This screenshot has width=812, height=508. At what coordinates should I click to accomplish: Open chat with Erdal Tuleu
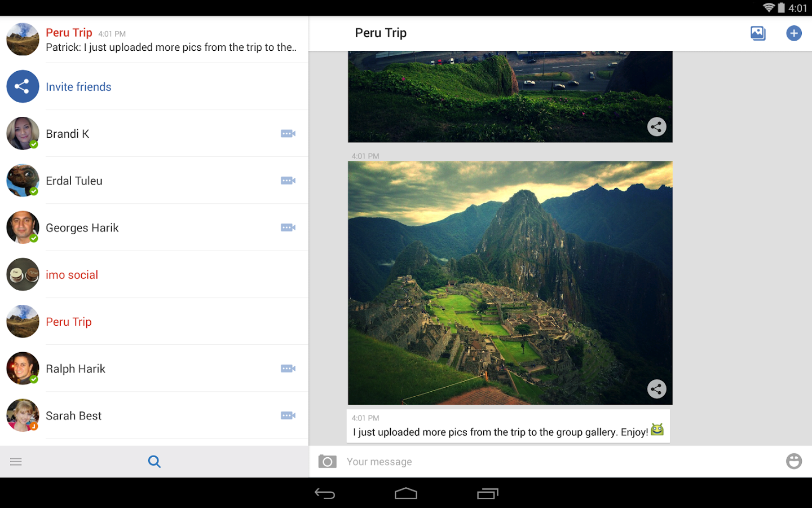(x=154, y=181)
